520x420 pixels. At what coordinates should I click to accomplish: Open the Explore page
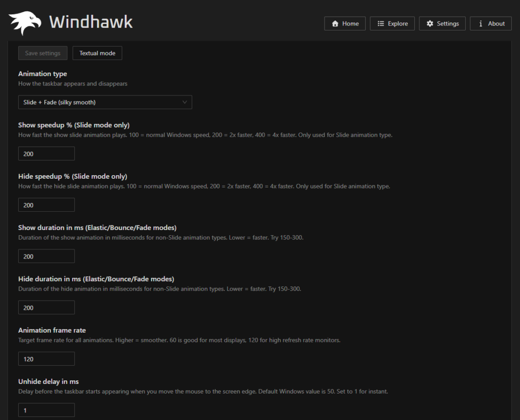coord(392,23)
